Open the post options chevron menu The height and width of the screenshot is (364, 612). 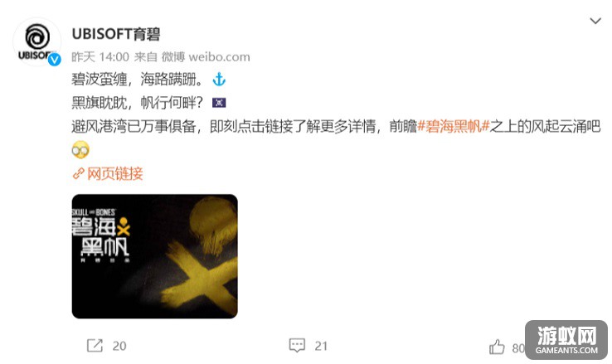point(595,21)
